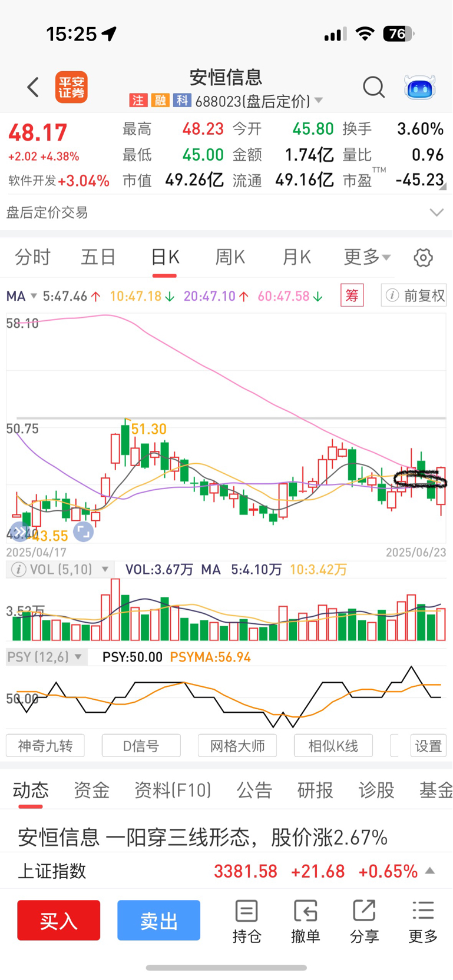453x980 pixels.
Task: Tap the 2025/04/17 start date label
Action: (x=37, y=552)
